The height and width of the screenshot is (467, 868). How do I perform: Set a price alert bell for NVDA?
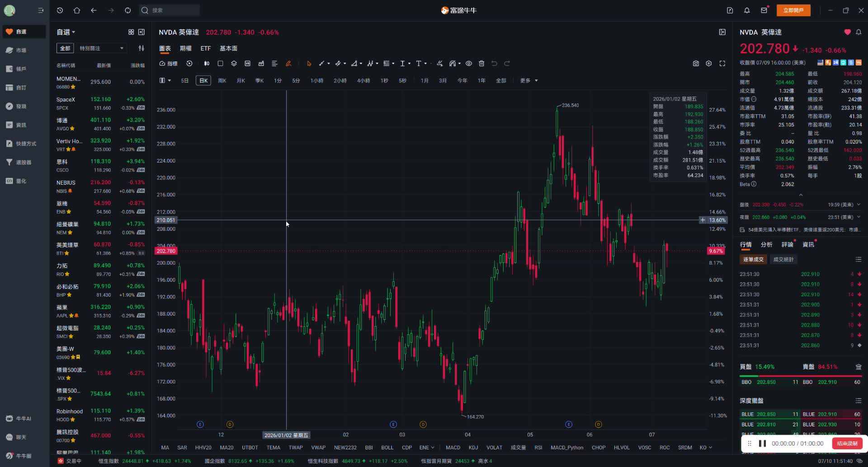pyautogui.click(x=859, y=32)
